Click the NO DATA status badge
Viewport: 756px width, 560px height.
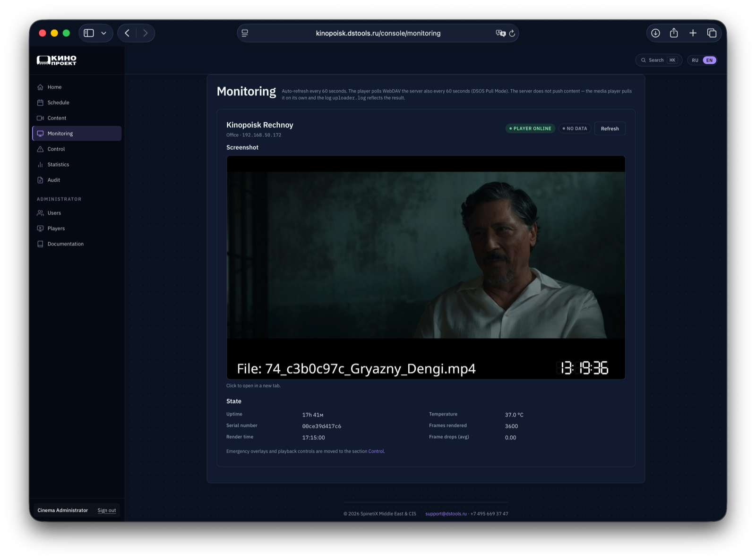[x=575, y=128]
